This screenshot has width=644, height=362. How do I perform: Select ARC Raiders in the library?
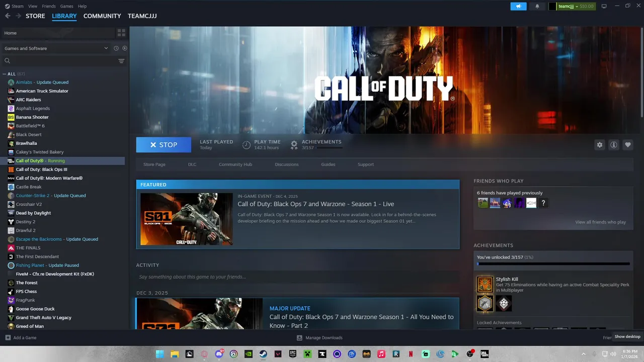point(28,100)
